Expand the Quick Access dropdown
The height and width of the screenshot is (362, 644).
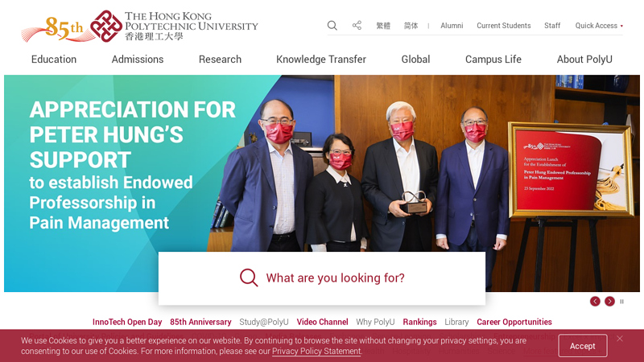pos(599,26)
